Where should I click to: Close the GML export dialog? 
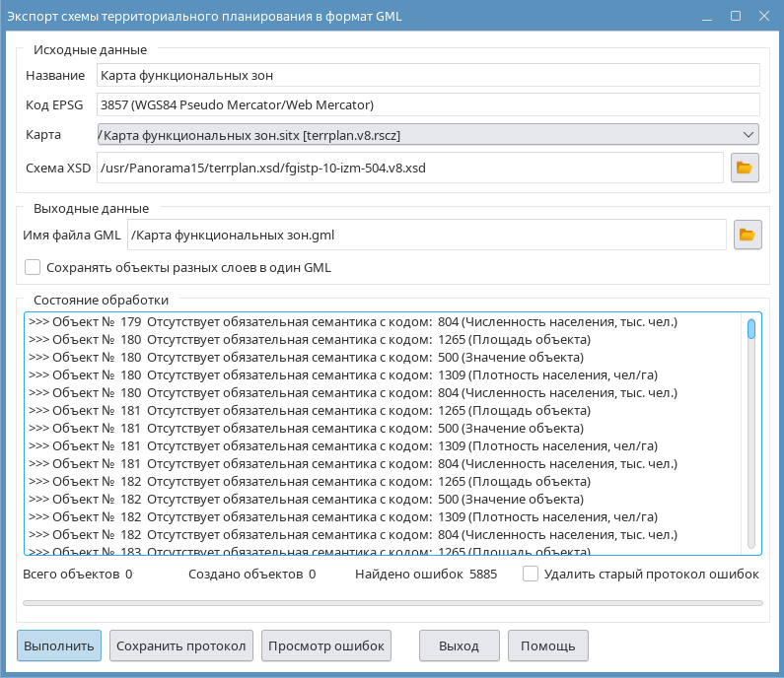762,17
